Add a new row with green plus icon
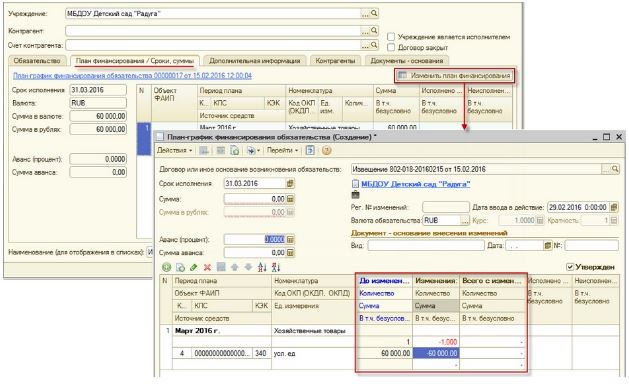Screen dimensions: 629x384 click(x=166, y=267)
